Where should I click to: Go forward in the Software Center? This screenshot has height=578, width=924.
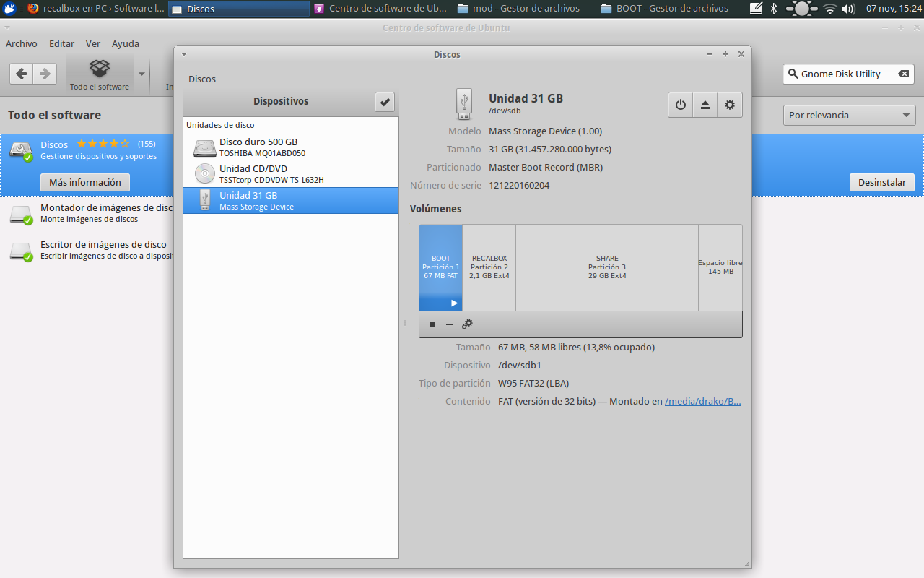click(45, 74)
